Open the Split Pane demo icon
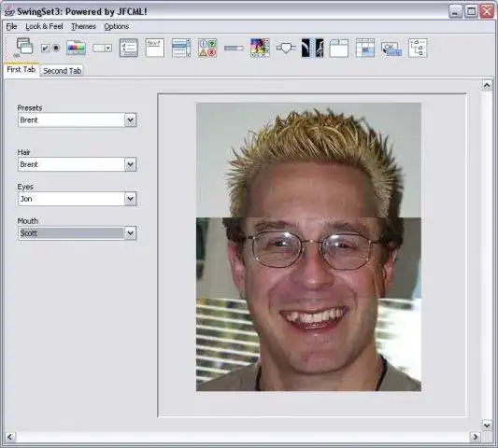Screen dimensions: 498x448 coord(312,48)
